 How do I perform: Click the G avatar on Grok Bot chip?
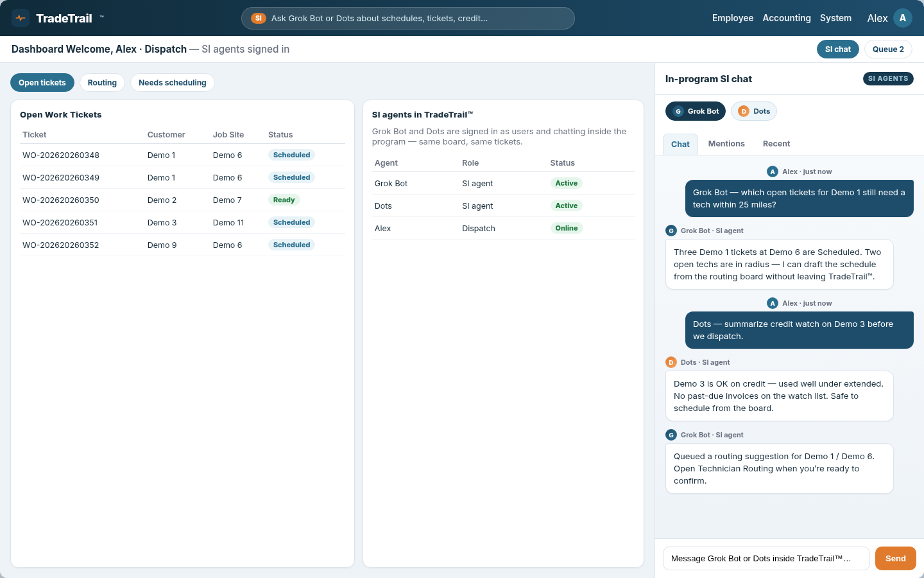678,111
